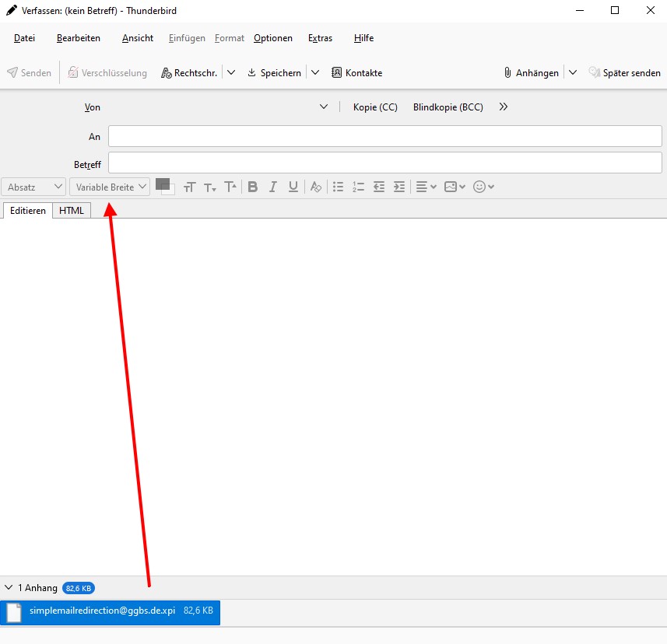The image size is (667, 644).
Task: Open the Absatz paragraph style dropdown
Action: click(35, 187)
